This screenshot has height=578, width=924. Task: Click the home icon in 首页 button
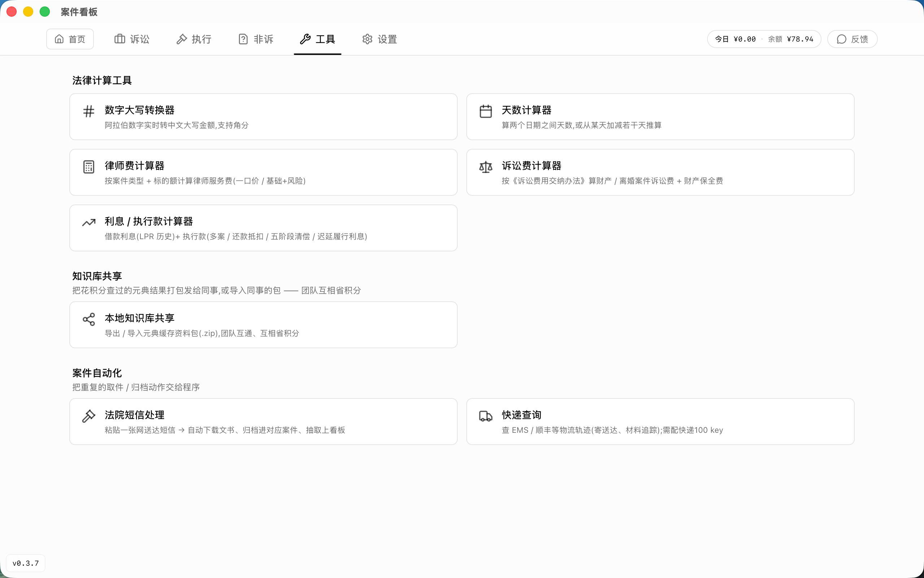point(59,39)
